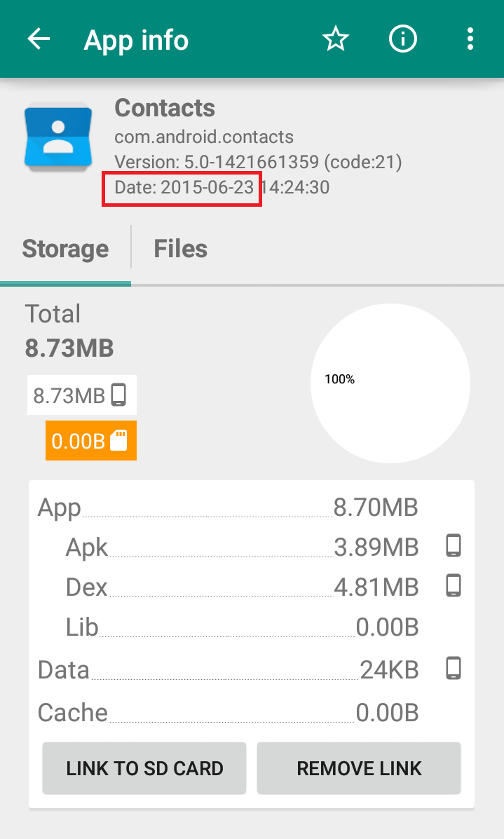This screenshot has width=504, height=839.
Task: Select the white internal storage 8.73MB badge
Action: (82, 395)
